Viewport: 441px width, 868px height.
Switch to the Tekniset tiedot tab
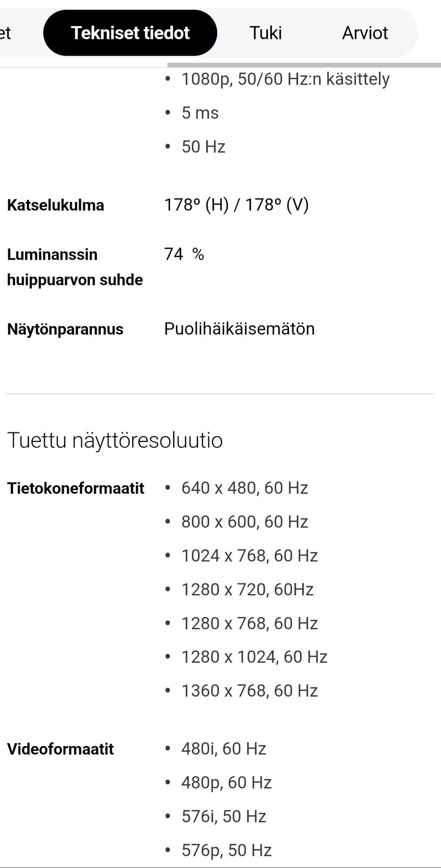pyautogui.click(x=130, y=32)
